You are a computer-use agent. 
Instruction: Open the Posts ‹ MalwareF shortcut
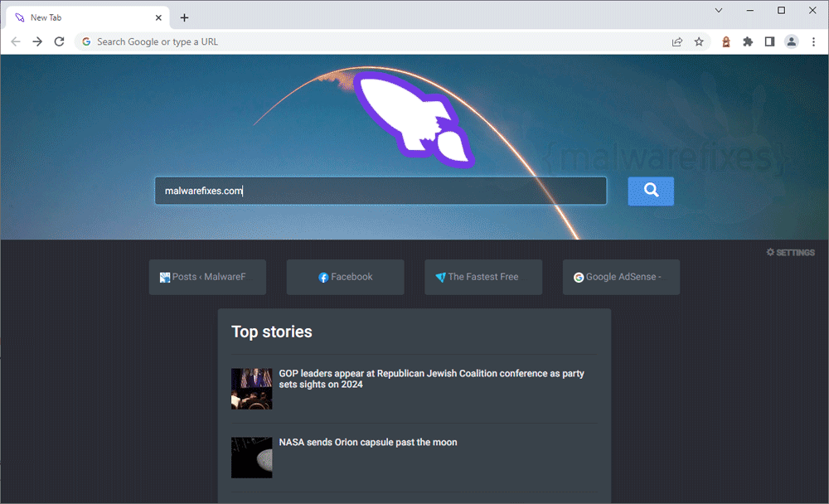coord(207,277)
